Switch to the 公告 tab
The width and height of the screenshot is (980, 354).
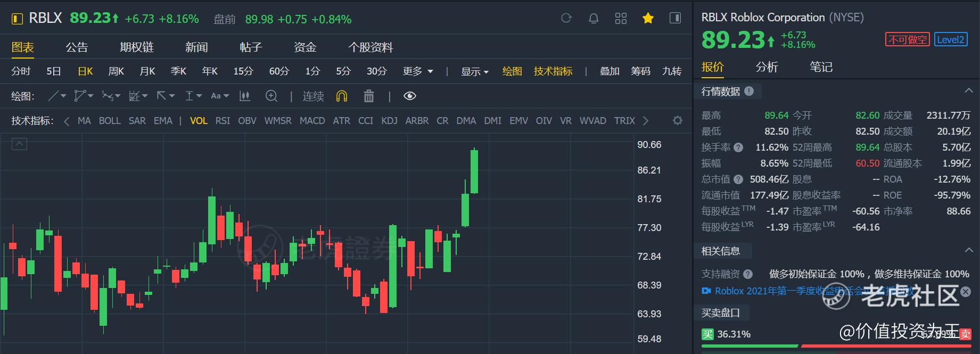(x=77, y=47)
